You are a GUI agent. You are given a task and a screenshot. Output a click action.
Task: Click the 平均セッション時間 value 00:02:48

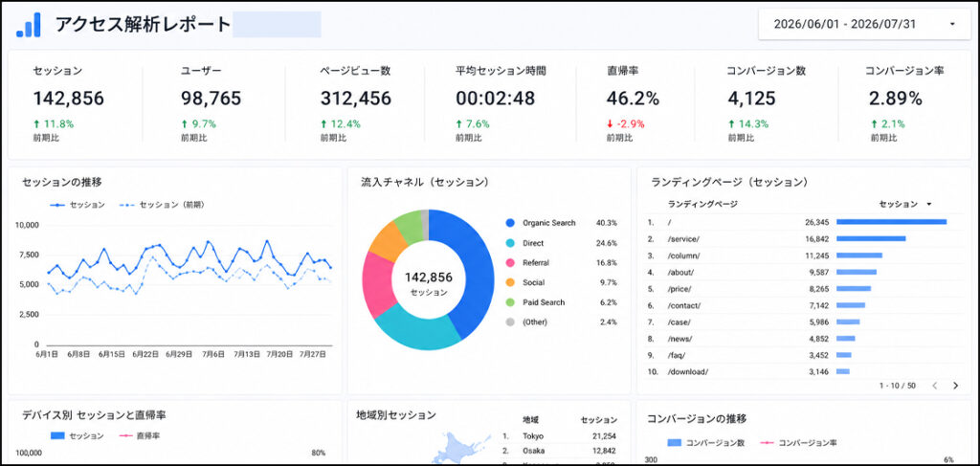496,99
